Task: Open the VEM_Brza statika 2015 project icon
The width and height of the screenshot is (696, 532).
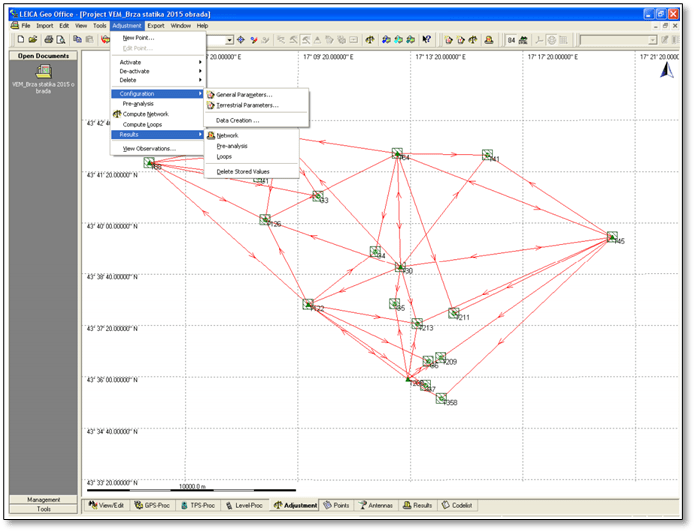Action: pyautogui.click(x=38, y=71)
